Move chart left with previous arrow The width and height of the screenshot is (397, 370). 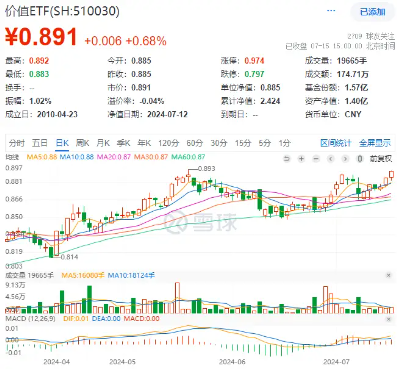coord(331,159)
